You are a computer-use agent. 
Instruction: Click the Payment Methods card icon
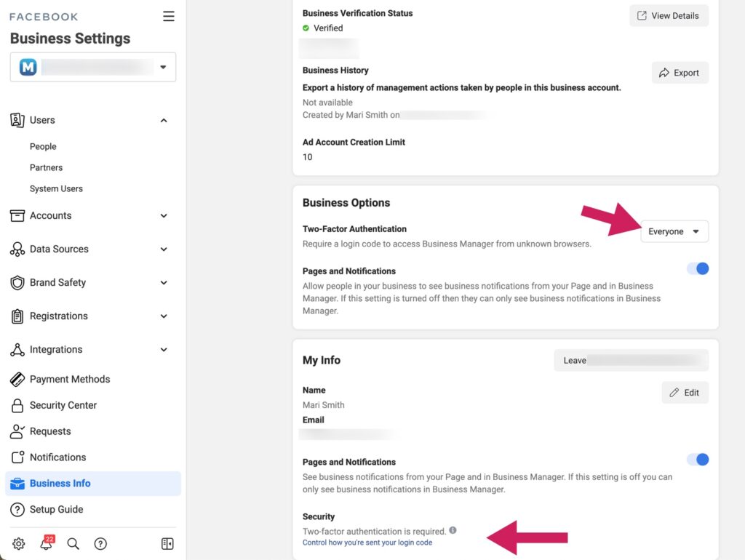coord(17,379)
